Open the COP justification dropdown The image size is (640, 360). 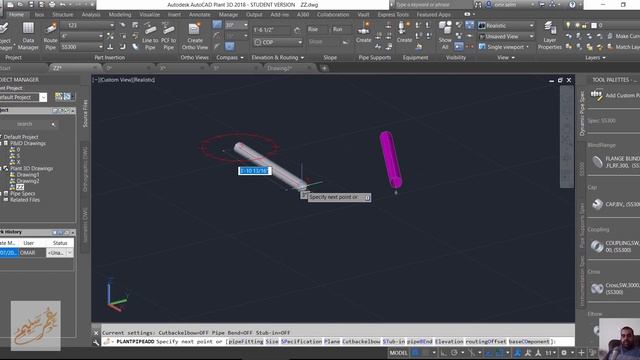click(300, 42)
